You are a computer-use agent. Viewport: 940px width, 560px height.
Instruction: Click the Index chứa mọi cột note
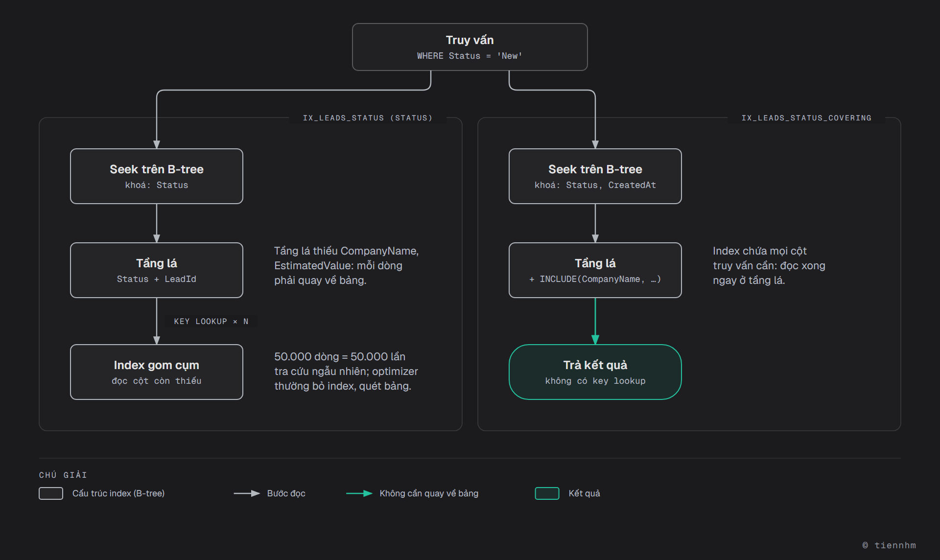point(769,265)
